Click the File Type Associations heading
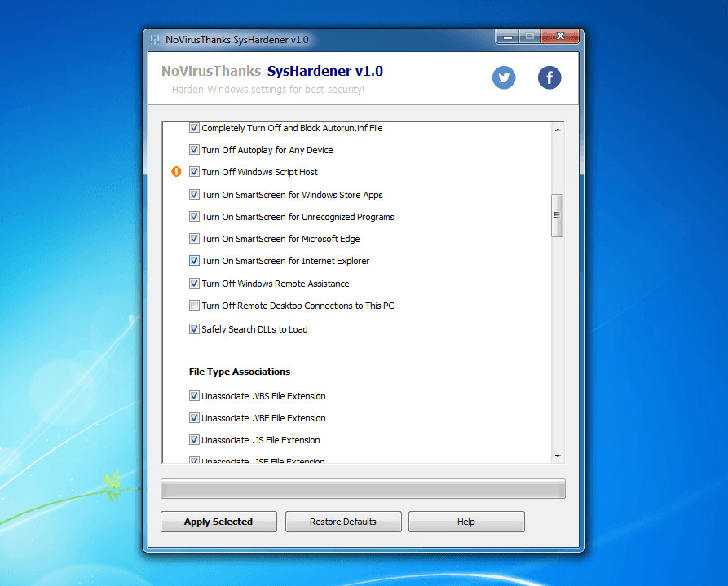The height and width of the screenshot is (586, 728). (x=240, y=372)
